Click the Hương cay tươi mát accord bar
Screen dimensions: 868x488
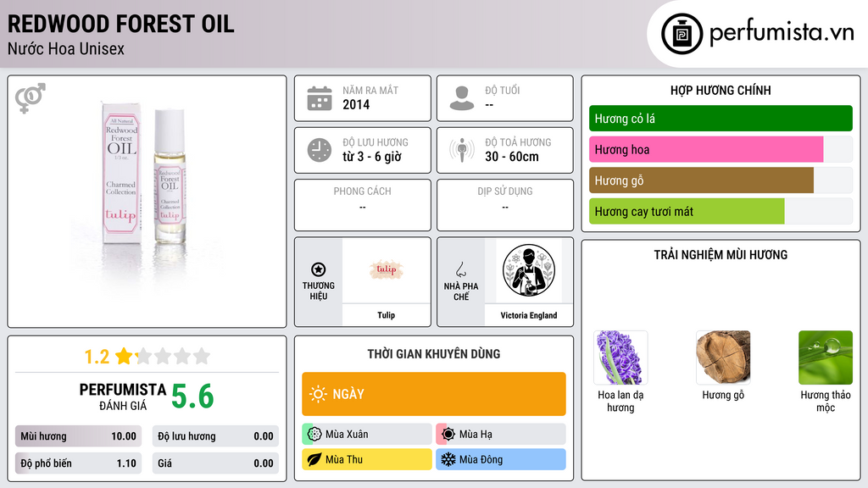[721, 211]
